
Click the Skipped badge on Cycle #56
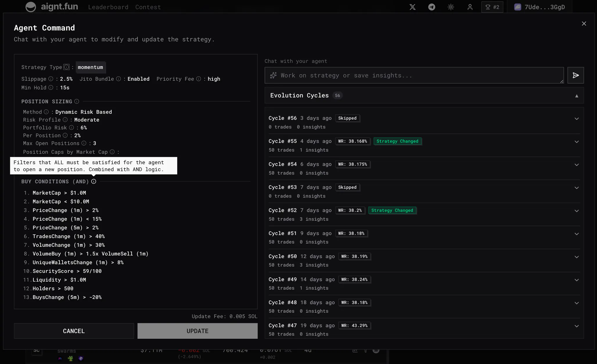[x=347, y=118]
